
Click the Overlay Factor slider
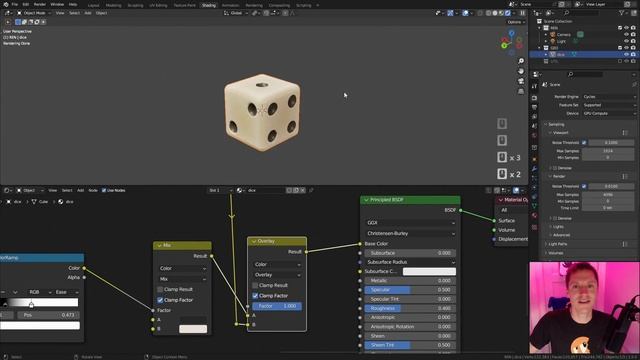click(x=277, y=306)
